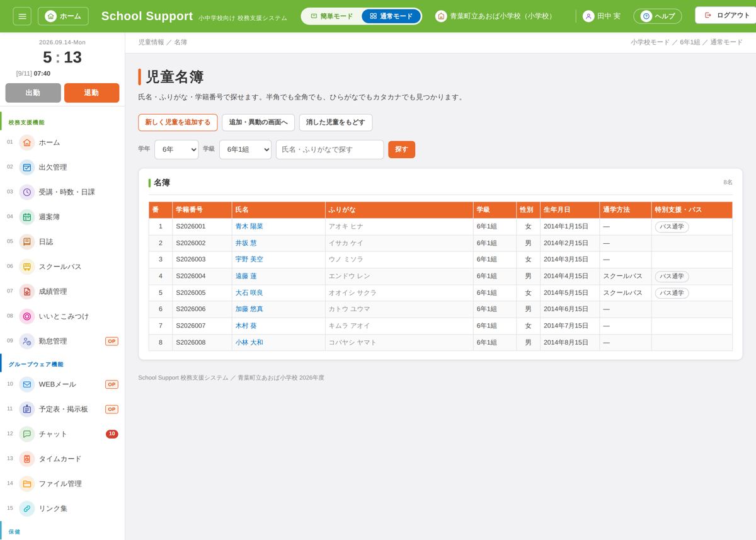Click the 氏名 column header
Screen dimensions: 756x540
(x=278, y=210)
